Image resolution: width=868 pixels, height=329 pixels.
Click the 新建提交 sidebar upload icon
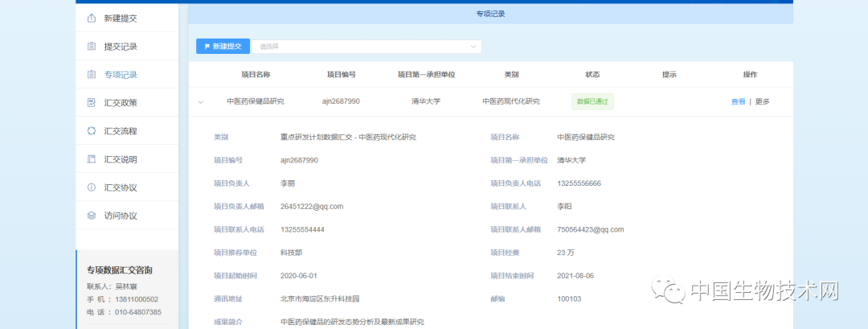click(x=91, y=18)
